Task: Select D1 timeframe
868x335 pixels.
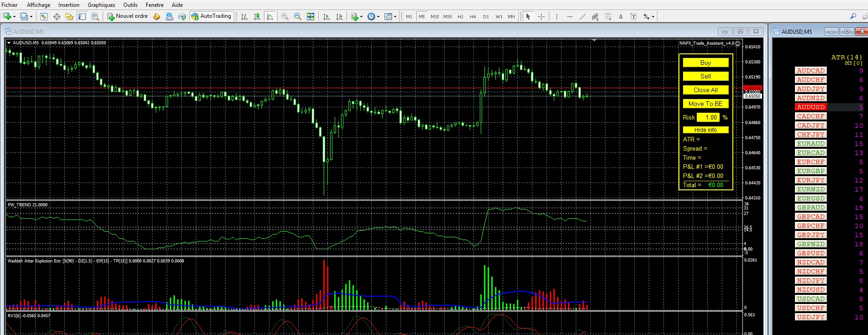Action: [486, 16]
